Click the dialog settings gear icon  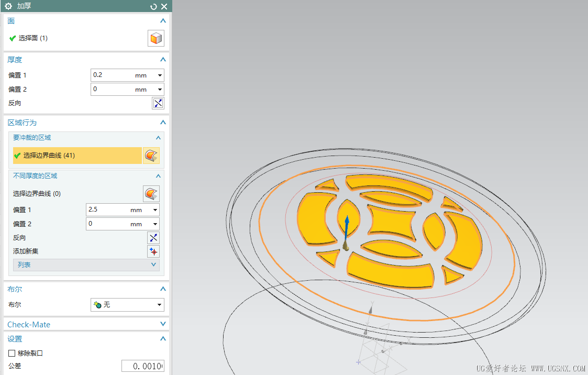pos(8,6)
